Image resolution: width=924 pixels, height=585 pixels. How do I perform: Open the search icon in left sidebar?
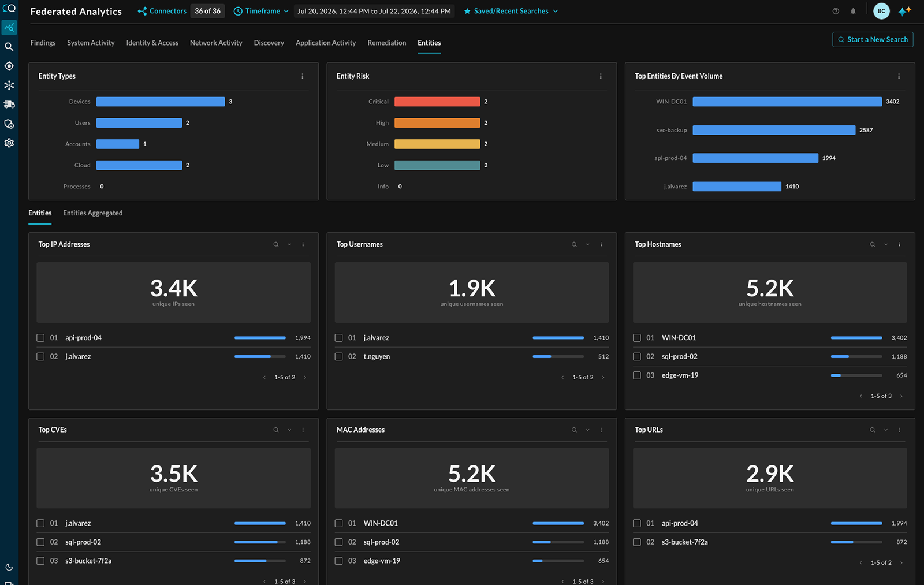click(9, 47)
